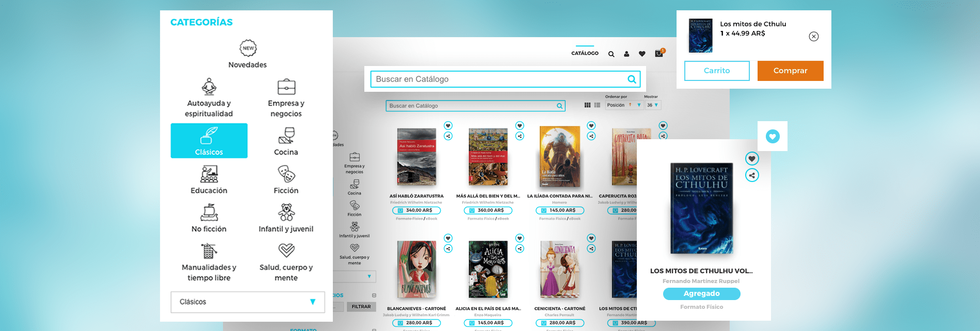This screenshot has width=980, height=331.
Task: Switch to list view
Action: tap(597, 105)
